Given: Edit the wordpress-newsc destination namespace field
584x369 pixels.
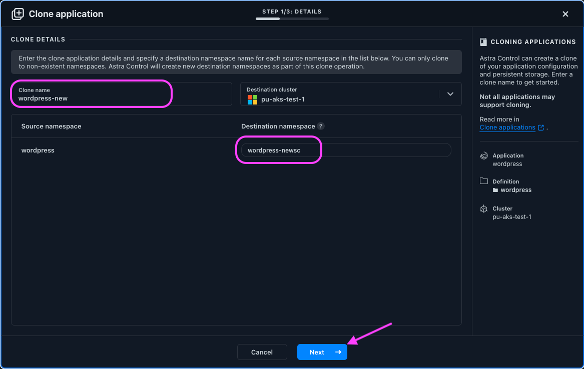Looking at the screenshot, I should click(346, 150).
